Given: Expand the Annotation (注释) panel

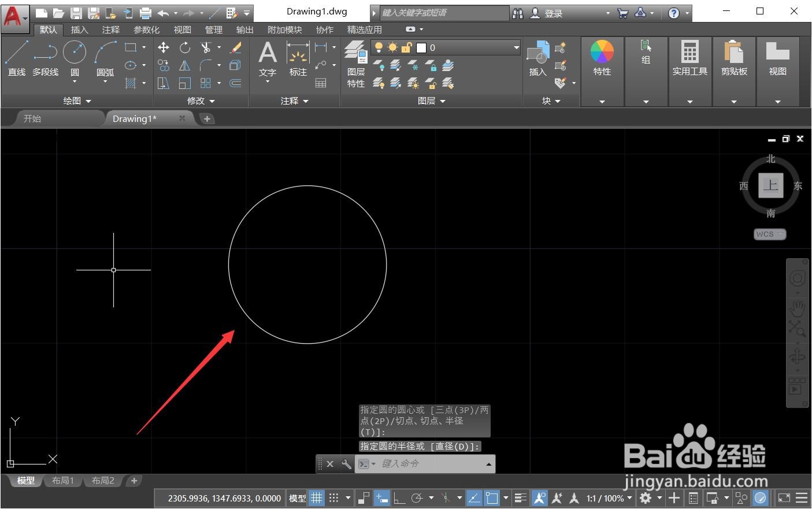Looking at the screenshot, I should coord(295,101).
